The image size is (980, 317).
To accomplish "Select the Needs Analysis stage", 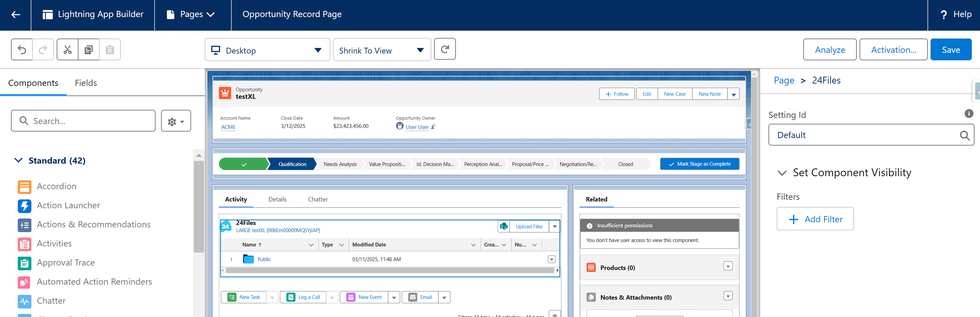I will click(x=340, y=164).
